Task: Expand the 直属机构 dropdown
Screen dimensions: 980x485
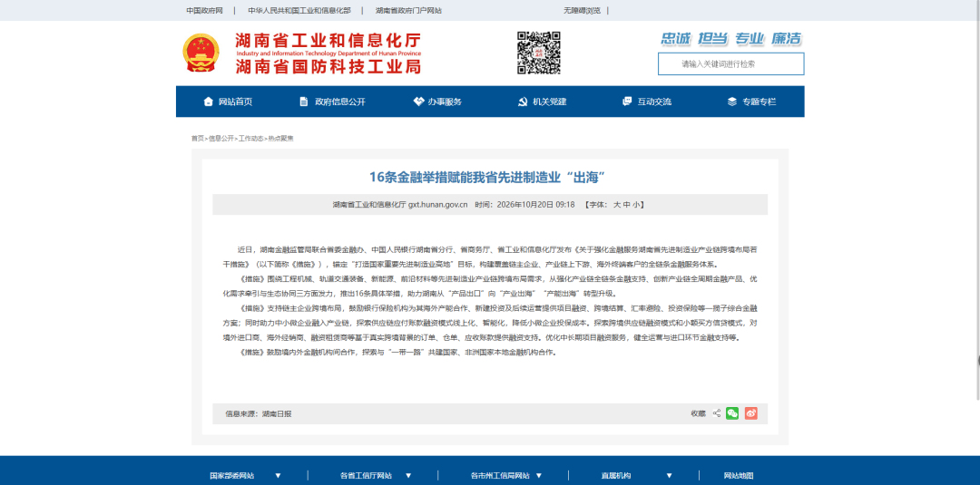Action: 637,476
